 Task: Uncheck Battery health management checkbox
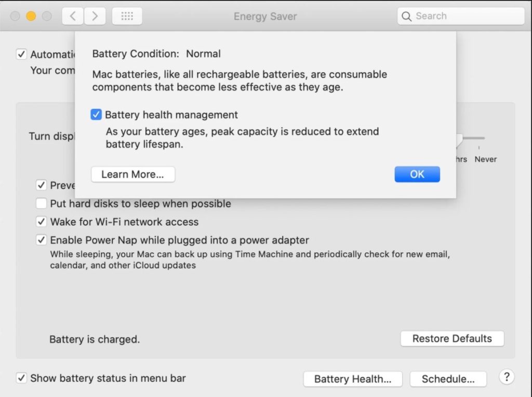(x=96, y=115)
